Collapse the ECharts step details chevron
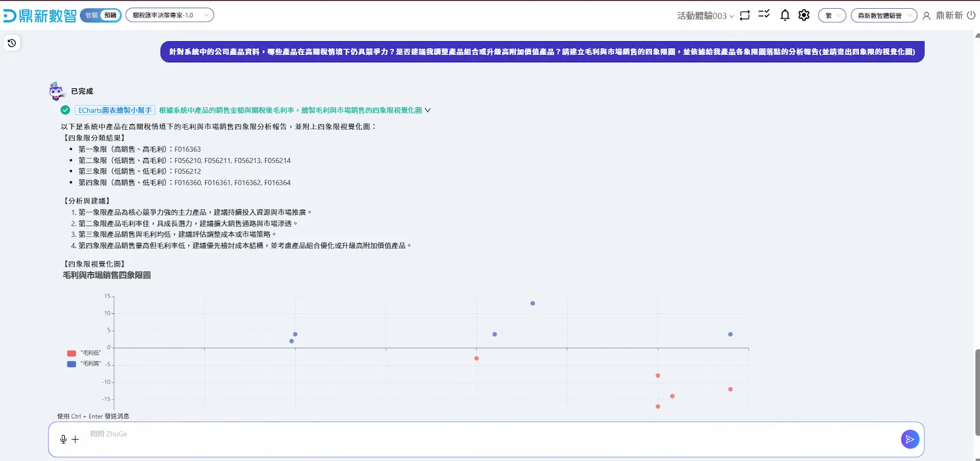This screenshot has height=461, width=980. tap(428, 110)
